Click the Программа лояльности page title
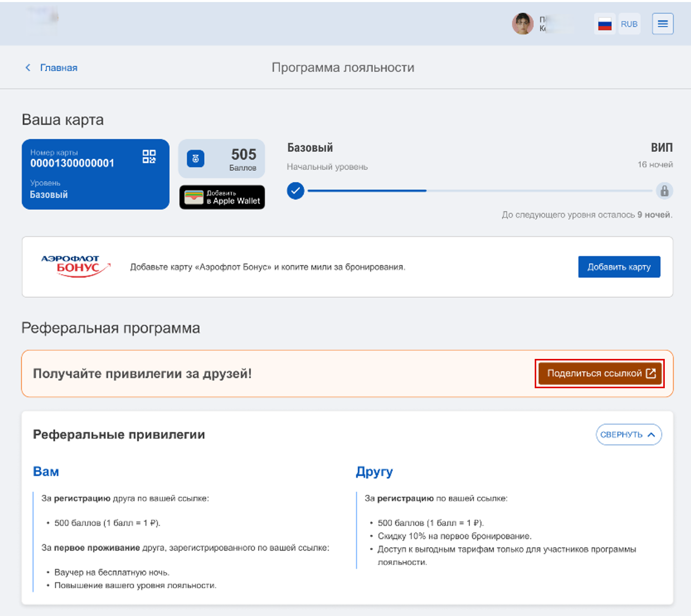Image resolution: width=691 pixels, height=616 pixels. pos(343,67)
